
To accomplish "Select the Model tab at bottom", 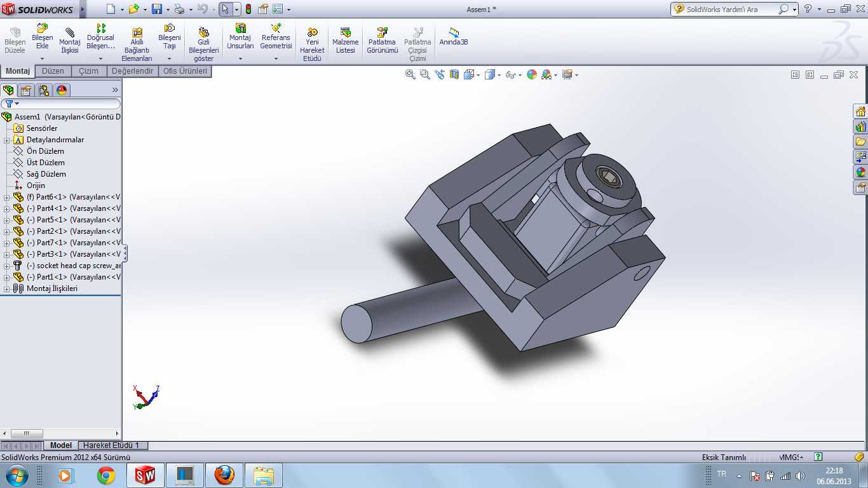I will point(61,445).
